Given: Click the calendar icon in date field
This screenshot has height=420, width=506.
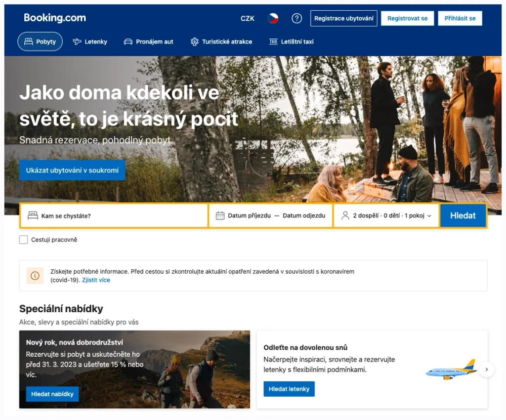Looking at the screenshot, I should tap(220, 215).
